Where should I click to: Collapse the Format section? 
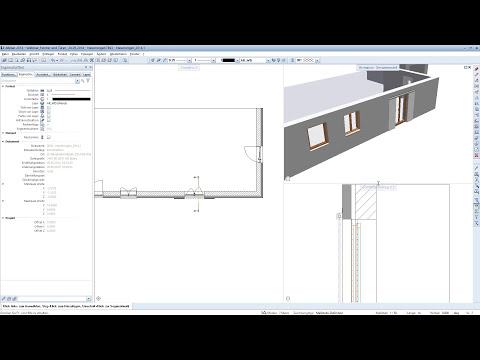3,86
